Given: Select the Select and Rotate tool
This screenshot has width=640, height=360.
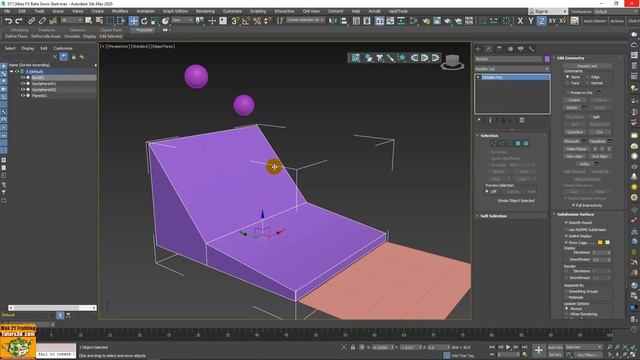Looking at the screenshot, I should pos(144,21).
